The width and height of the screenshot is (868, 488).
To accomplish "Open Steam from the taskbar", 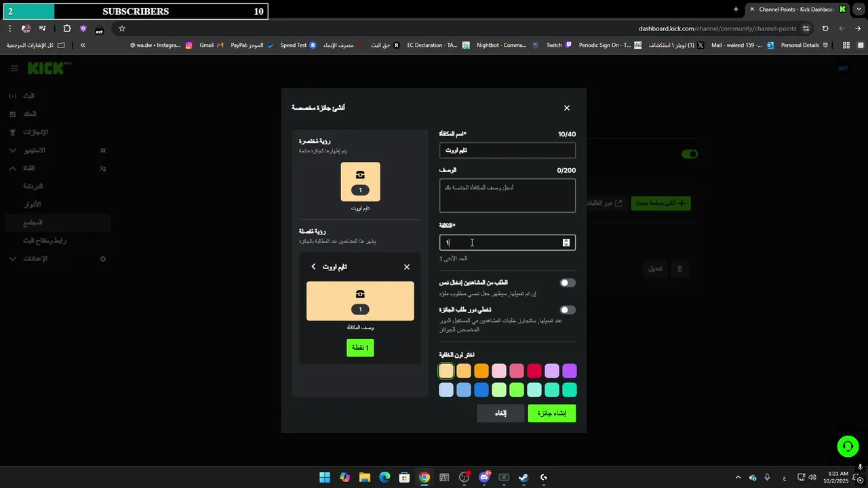I will point(524,477).
